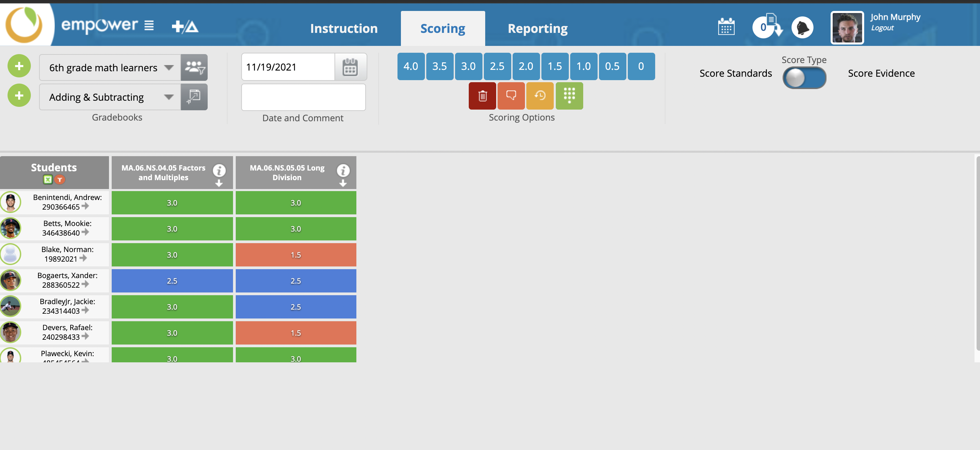This screenshot has width=980, height=450.
Task: Click the empty comment text field
Action: (x=303, y=97)
